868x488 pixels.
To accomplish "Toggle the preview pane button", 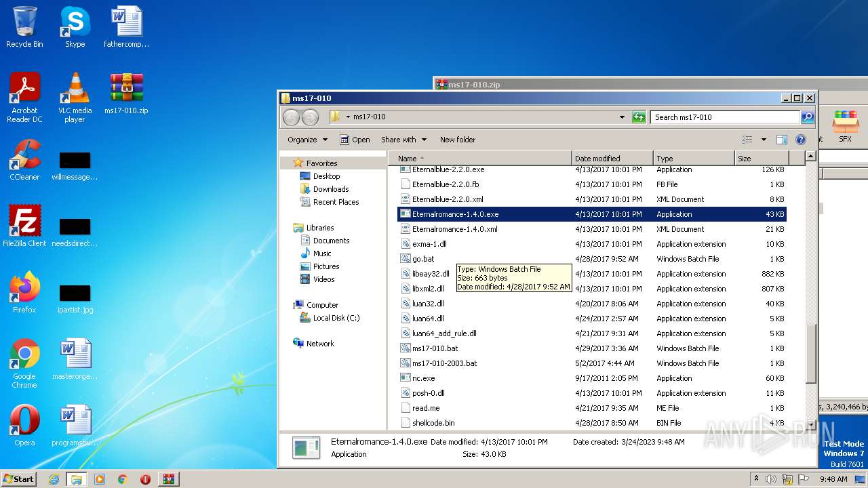I will (x=781, y=140).
